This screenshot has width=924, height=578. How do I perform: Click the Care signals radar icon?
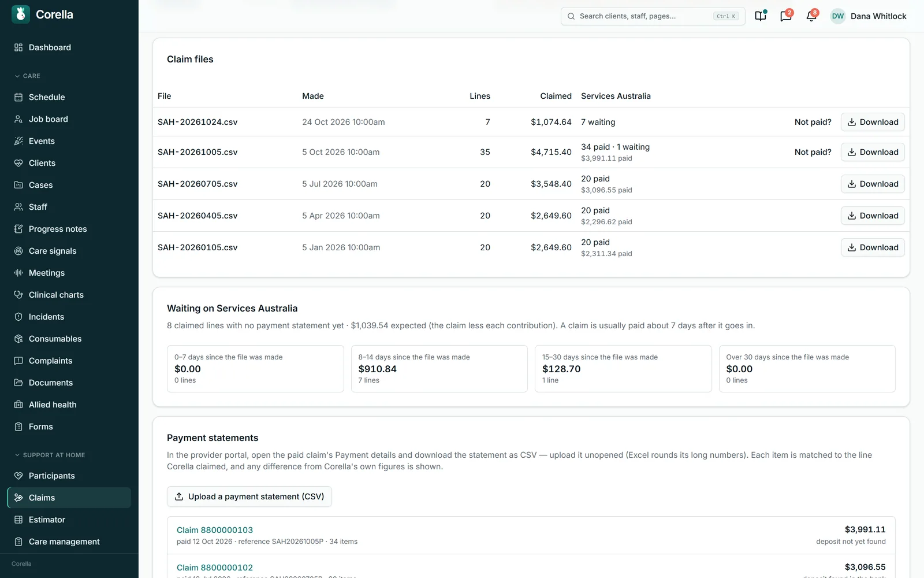tap(18, 251)
